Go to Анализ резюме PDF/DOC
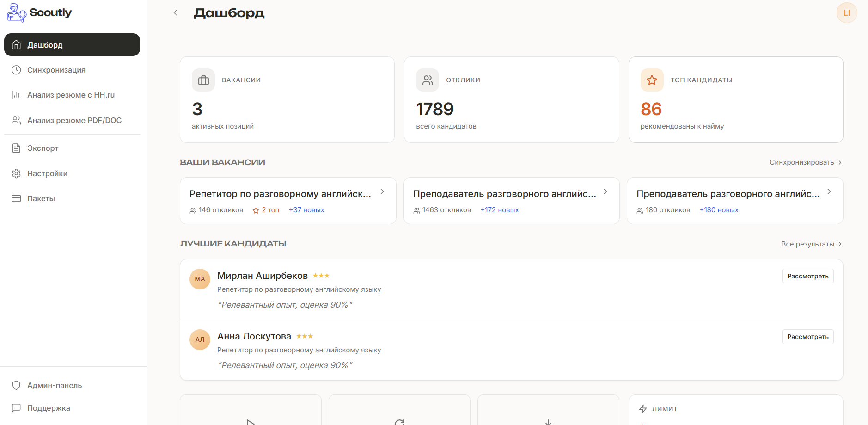Image resolution: width=868 pixels, height=425 pixels. [x=74, y=121]
